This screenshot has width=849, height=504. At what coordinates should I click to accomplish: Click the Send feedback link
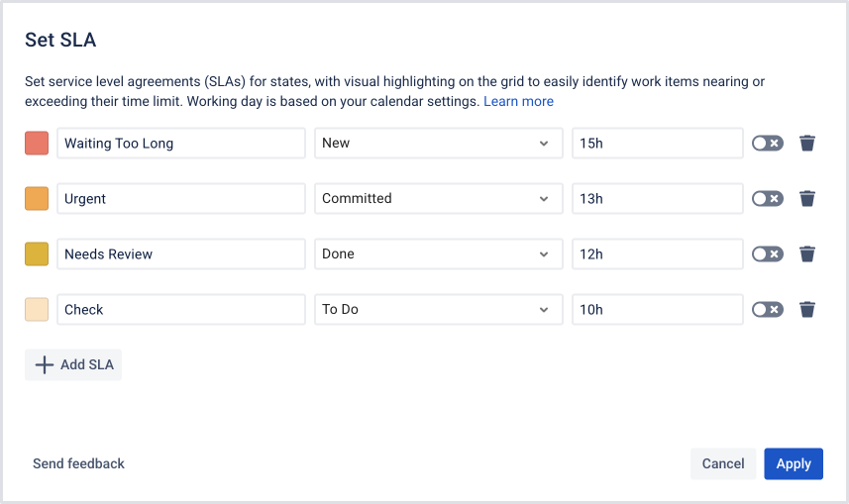tap(78, 463)
